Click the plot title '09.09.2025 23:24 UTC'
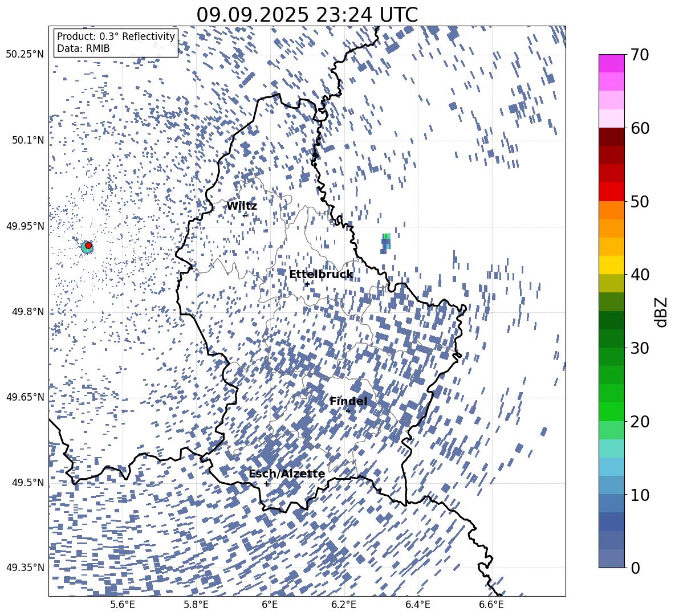This screenshot has height=616, width=675. coord(307,15)
